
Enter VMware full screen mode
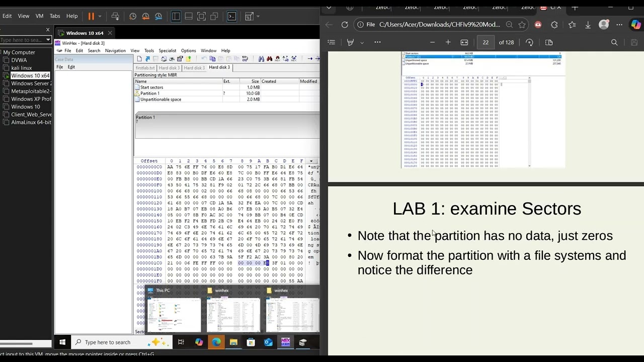(x=201, y=16)
